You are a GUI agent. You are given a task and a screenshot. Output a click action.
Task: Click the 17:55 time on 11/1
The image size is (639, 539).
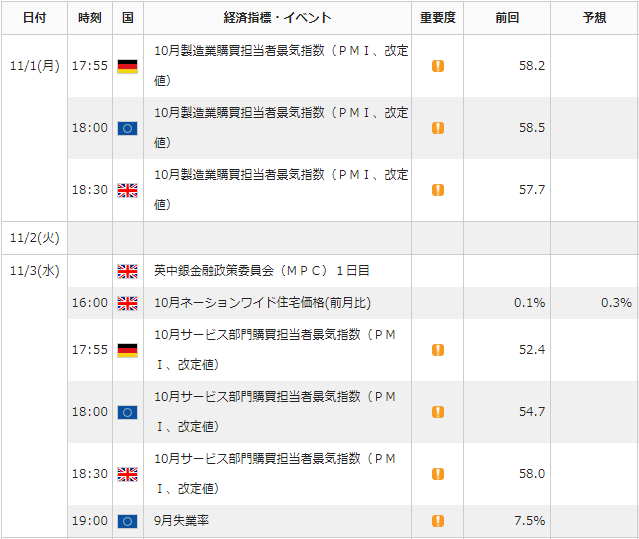click(90, 66)
